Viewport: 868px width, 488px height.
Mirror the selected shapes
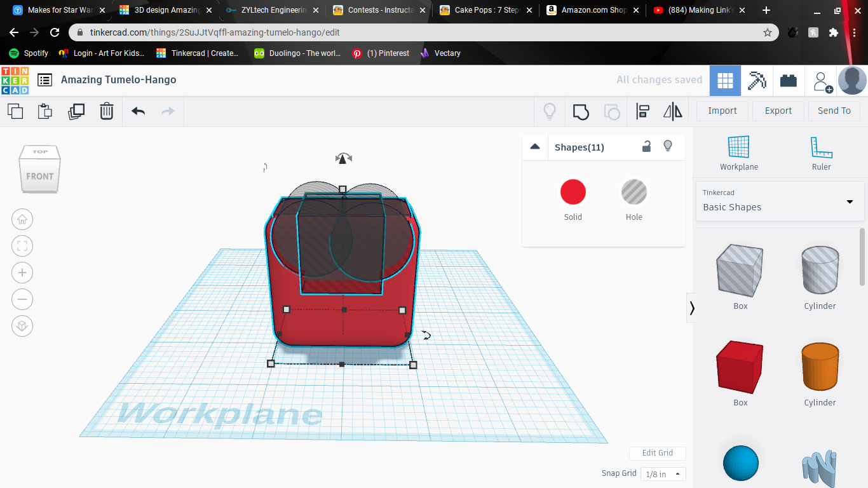click(672, 112)
